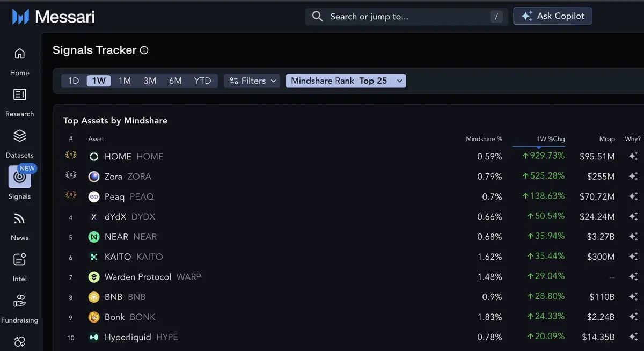Click the $110B market cap for BNB
The width and height of the screenshot is (644, 351).
pos(602,297)
